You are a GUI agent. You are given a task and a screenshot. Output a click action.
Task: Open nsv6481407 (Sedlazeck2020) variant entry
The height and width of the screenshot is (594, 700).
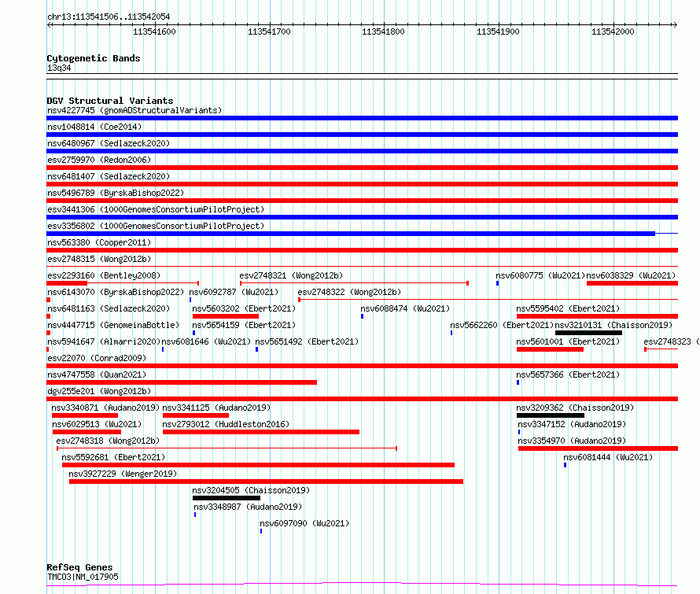click(109, 176)
